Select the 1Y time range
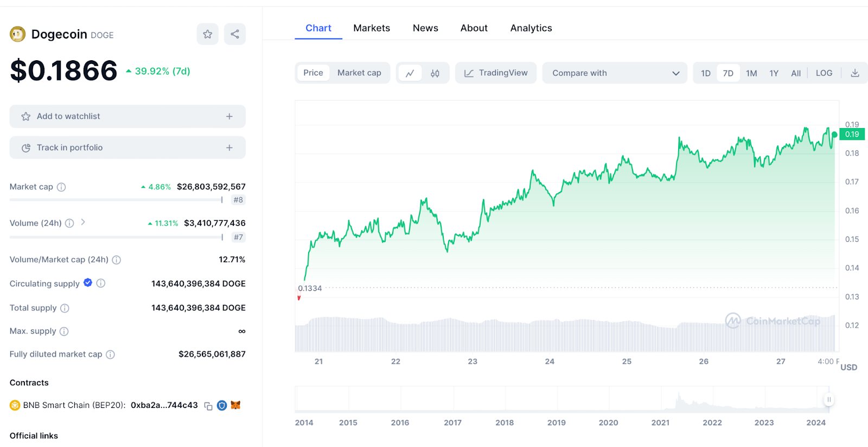 [774, 73]
